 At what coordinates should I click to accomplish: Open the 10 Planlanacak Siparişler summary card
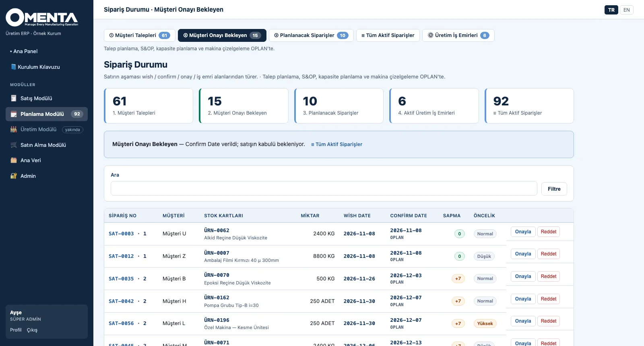(339, 106)
